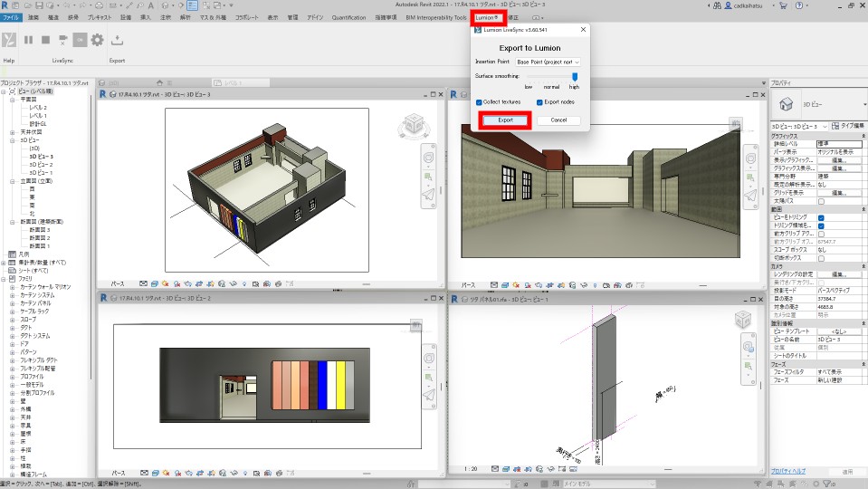Collapse the 断面図 (建築断面) tree node
The height and width of the screenshot is (489, 868).
tap(12, 222)
